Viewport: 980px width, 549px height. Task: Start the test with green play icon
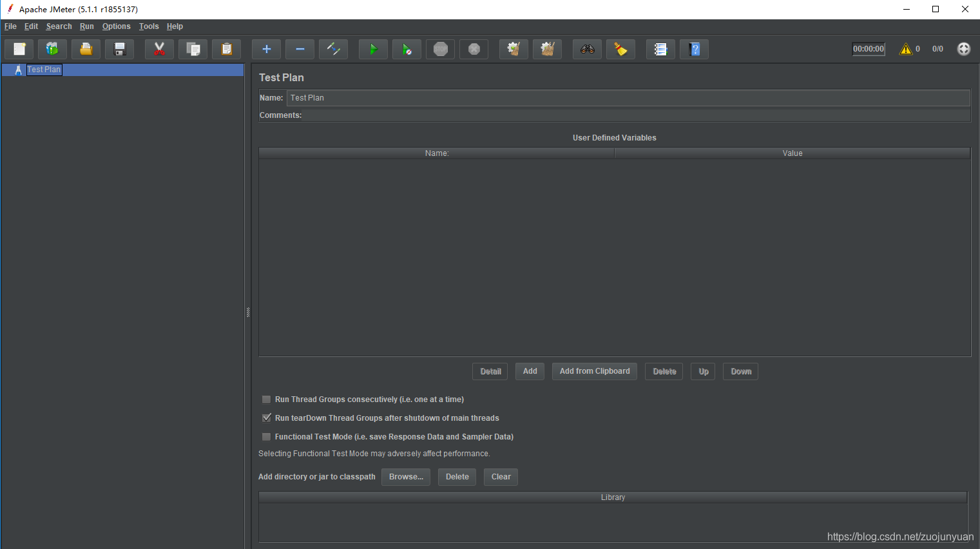pyautogui.click(x=373, y=49)
